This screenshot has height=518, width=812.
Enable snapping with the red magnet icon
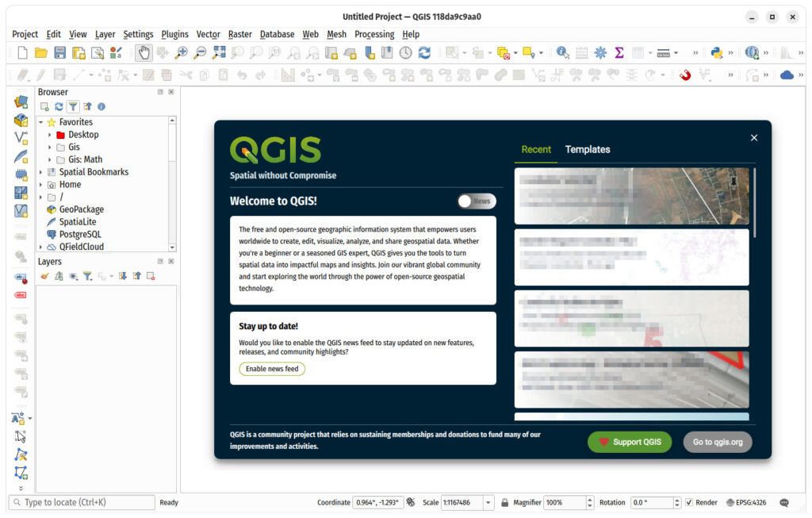tap(685, 75)
